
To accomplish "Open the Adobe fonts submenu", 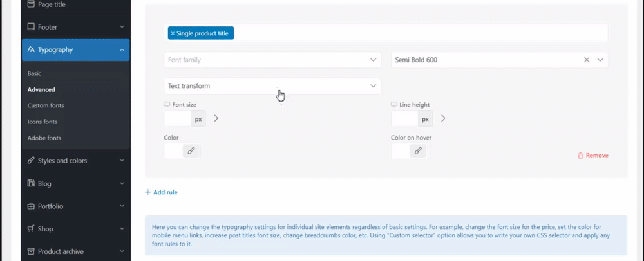I will tap(44, 138).
